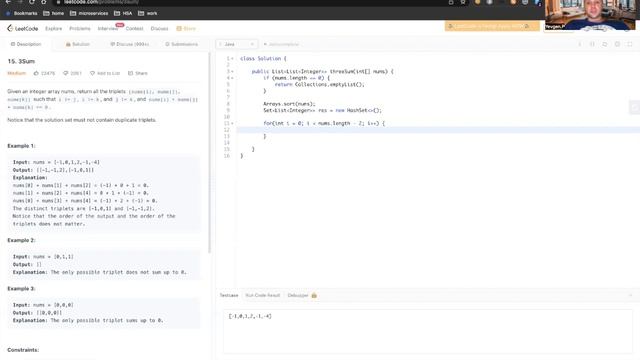The width and height of the screenshot is (640, 360).
Task: Click the "Medium" difficulty label
Action: tap(16, 73)
